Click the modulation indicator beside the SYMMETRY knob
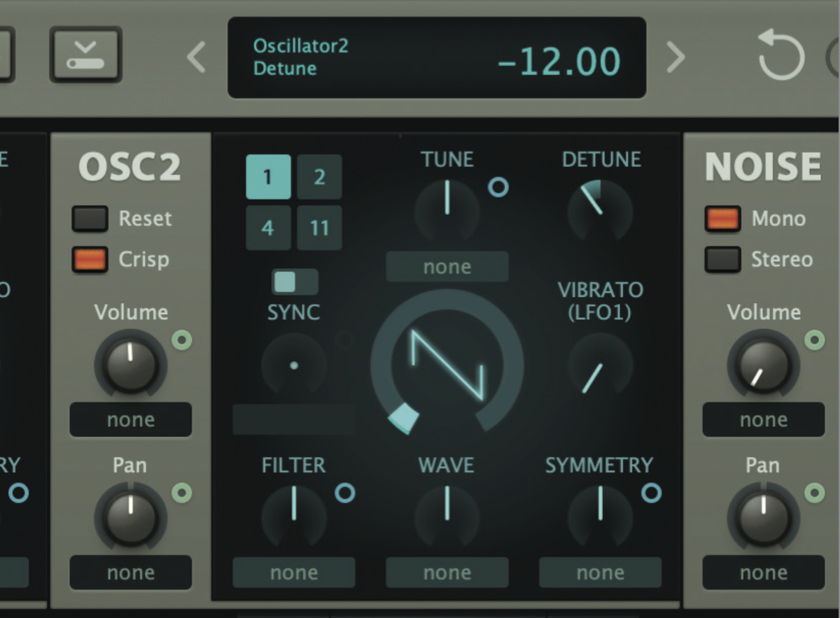The width and height of the screenshot is (840, 618). point(652,493)
